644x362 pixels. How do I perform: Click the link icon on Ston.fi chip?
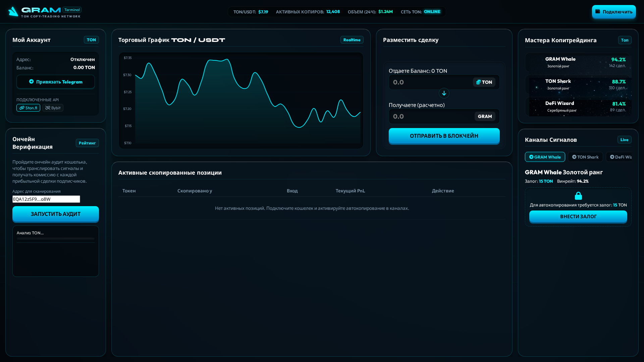pos(22,108)
